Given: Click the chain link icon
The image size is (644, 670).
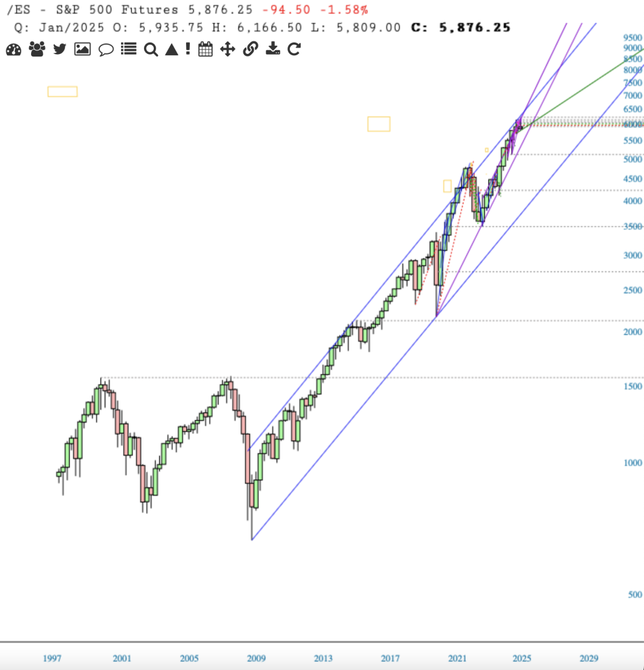Looking at the screenshot, I should 251,49.
